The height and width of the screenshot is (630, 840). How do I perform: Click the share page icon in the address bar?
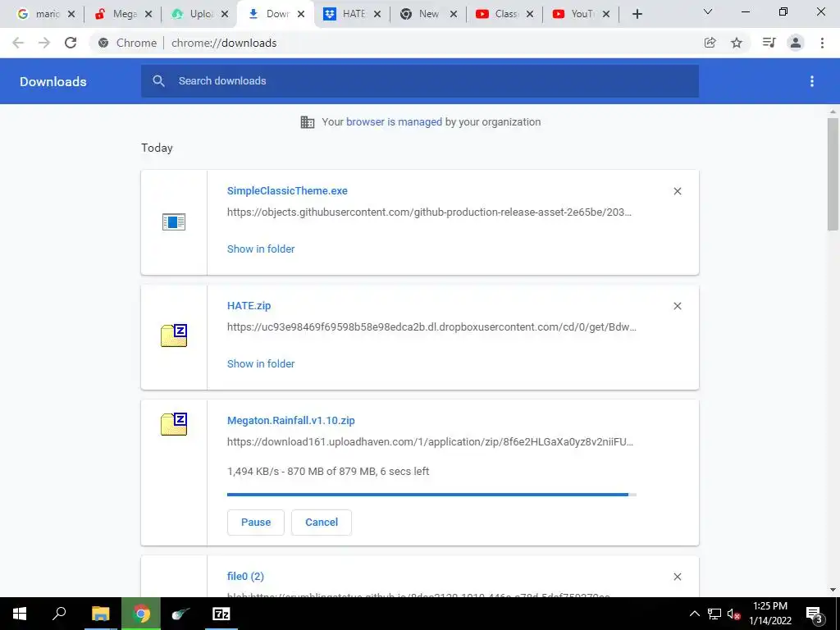coord(710,43)
